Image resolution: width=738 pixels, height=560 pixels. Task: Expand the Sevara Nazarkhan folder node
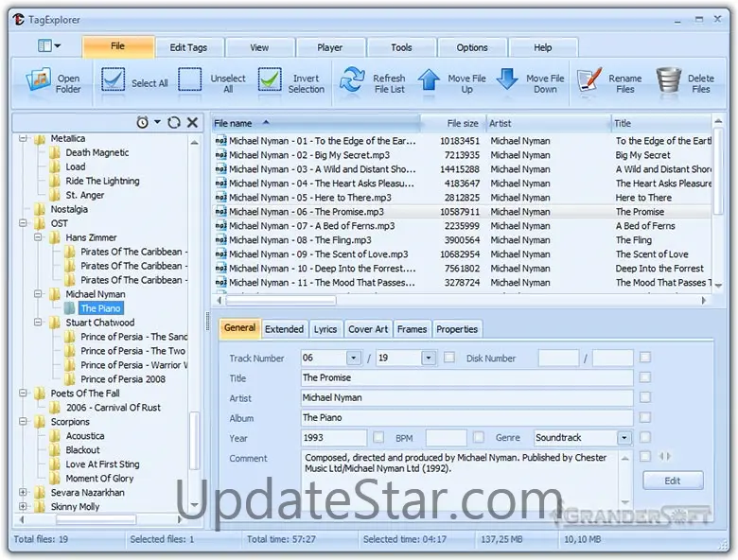pyautogui.click(x=23, y=492)
